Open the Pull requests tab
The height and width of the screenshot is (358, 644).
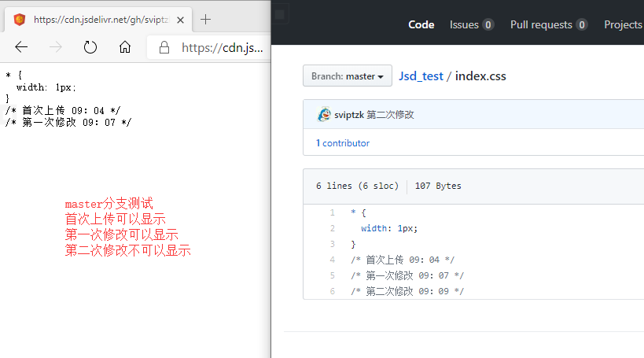548,24
